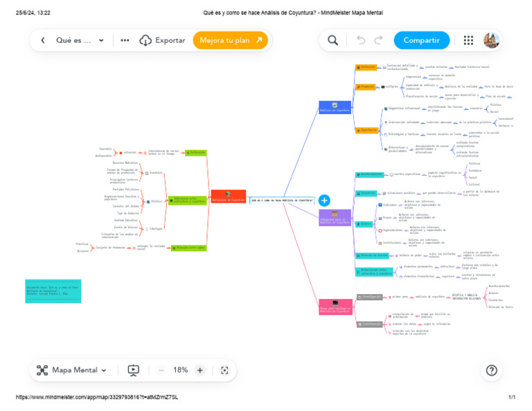Viewport: 532px width, 411px height.
Task: Select the gray Clasificación subtopic
Action: 370,325
